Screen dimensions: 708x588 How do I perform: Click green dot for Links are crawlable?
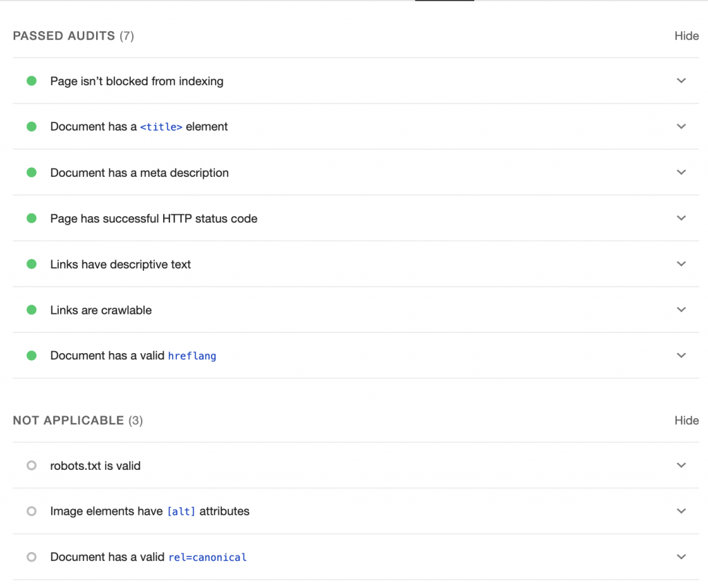click(x=31, y=310)
